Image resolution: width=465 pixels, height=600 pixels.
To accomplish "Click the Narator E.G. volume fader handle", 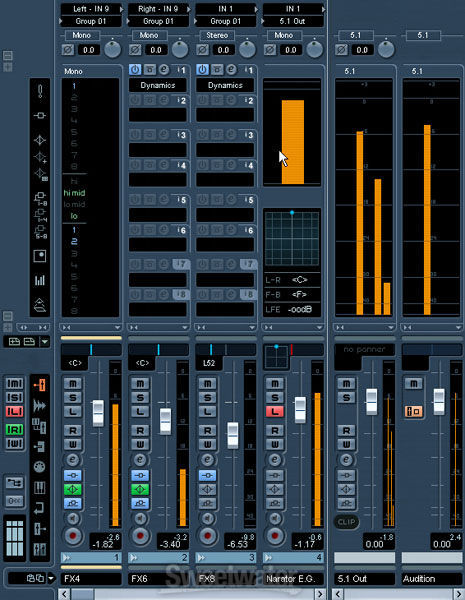I will [300, 410].
